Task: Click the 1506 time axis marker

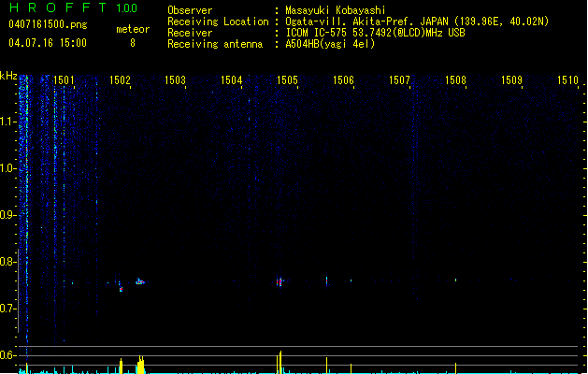Action: point(343,79)
